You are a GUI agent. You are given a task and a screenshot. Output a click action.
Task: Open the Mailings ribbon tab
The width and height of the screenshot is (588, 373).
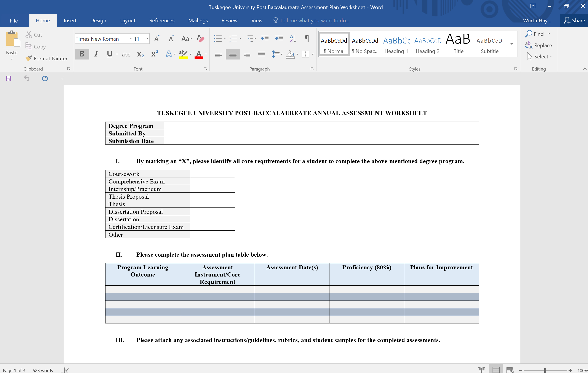point(198,21)
